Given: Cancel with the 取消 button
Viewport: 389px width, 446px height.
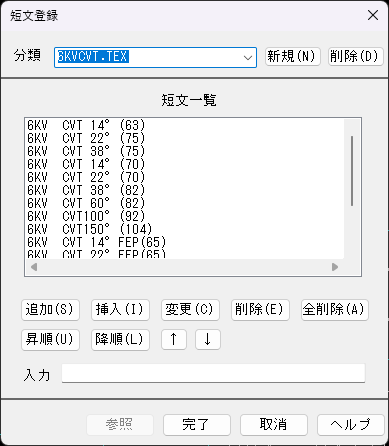Looking at the screenshot, I should [x=274, y=425].
